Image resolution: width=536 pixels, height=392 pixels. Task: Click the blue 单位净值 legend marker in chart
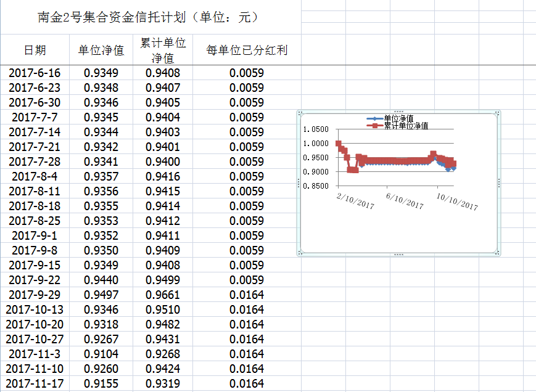[374, 118]
